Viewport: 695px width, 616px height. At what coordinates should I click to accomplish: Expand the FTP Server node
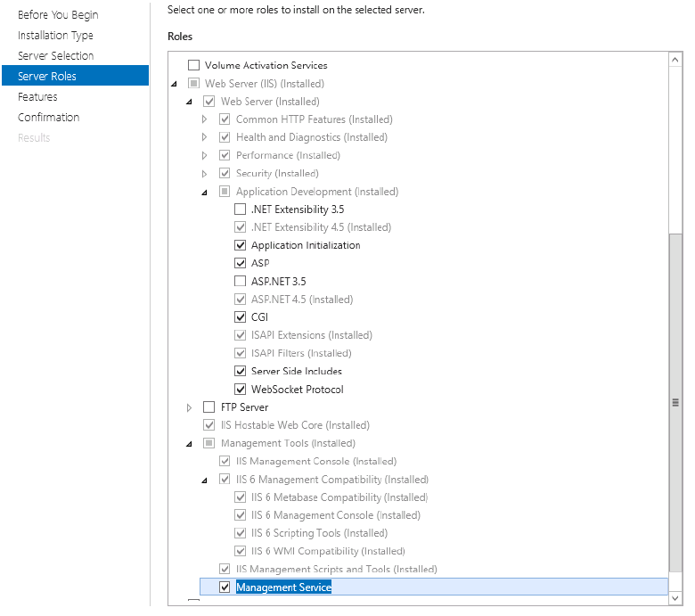pyautogui.click(x=189, y=407)
